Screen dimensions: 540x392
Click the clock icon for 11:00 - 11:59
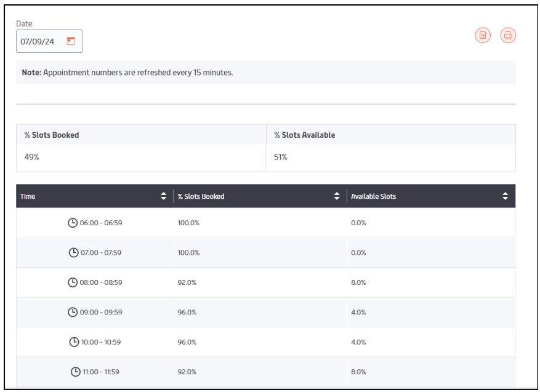[76, 372]
